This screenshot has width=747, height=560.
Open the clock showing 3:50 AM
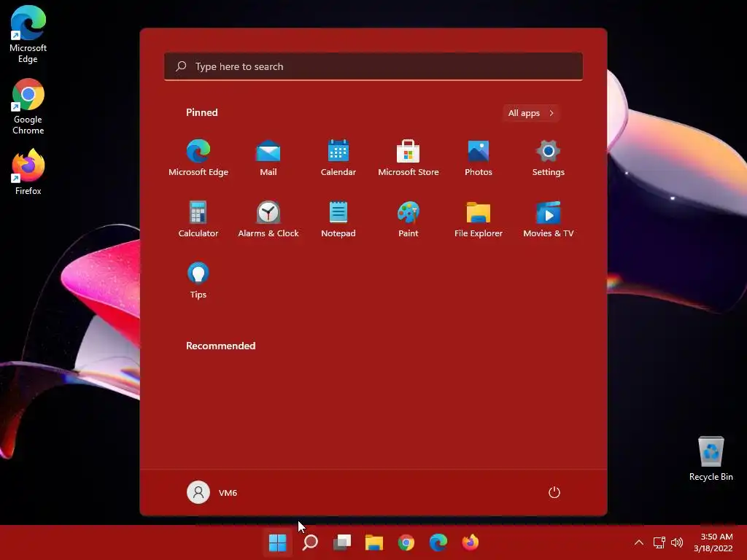[713, 542]
